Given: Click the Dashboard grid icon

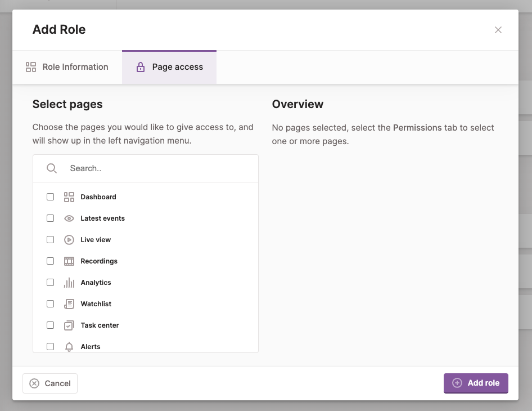Looking at the screenshot, I should [69, 196].
